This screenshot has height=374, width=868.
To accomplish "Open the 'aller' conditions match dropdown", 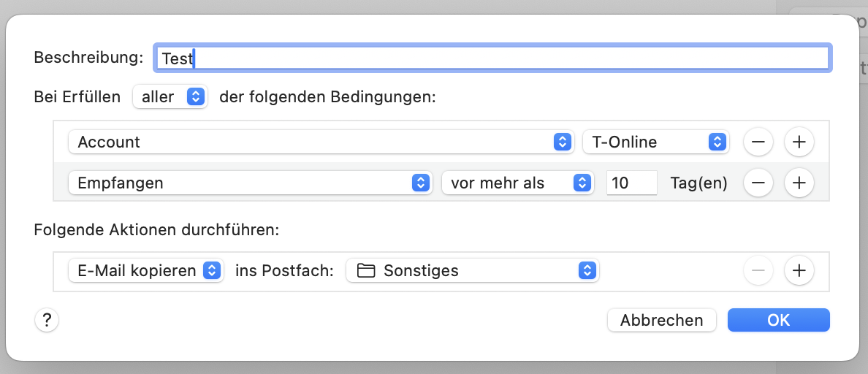I will click(x=170, y=97).
